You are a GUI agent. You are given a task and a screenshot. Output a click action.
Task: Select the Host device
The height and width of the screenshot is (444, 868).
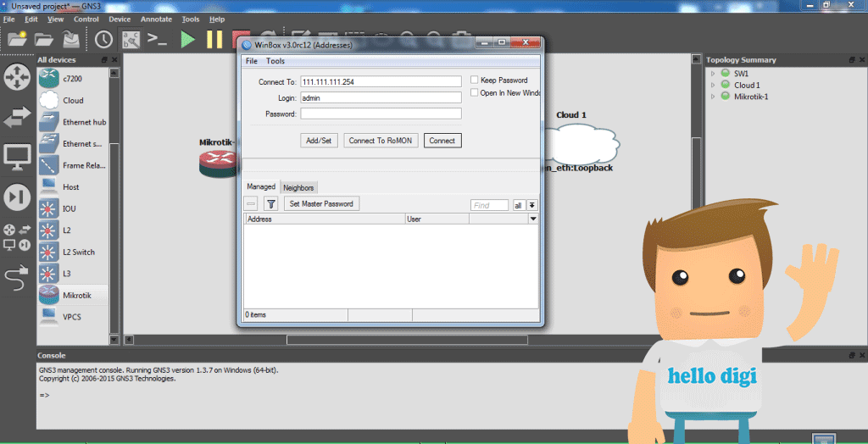coord(73,186)
